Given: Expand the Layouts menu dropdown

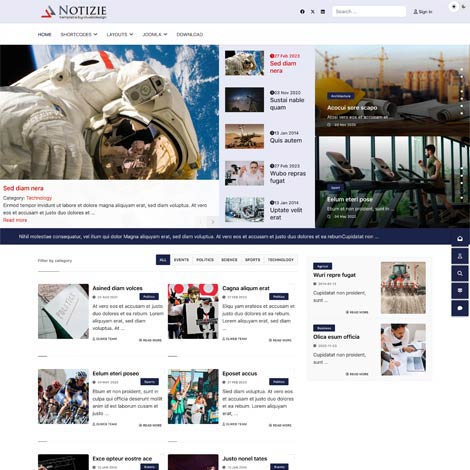Looking at the screenshot, I should point(120,34).
